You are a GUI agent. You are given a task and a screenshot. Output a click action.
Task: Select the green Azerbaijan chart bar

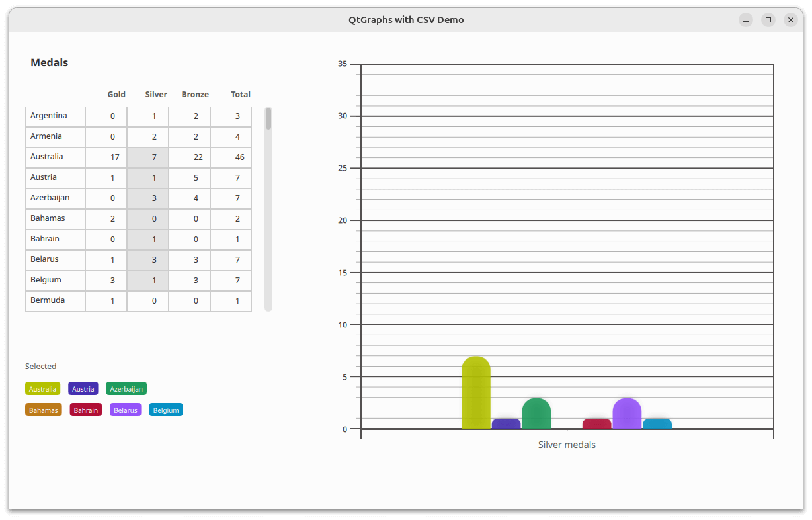click(536, 414)
